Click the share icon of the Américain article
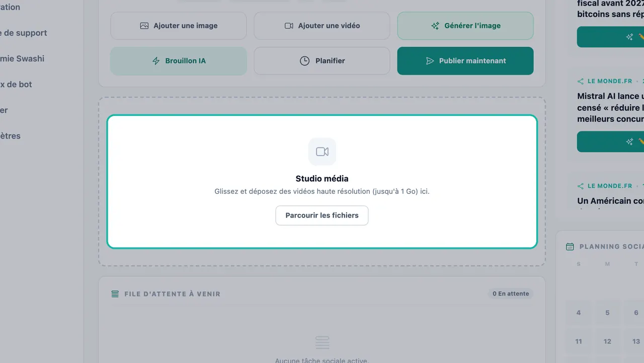The width and height of the screenshot is (644, 363). pyautogui.click(x=581, y=186)
